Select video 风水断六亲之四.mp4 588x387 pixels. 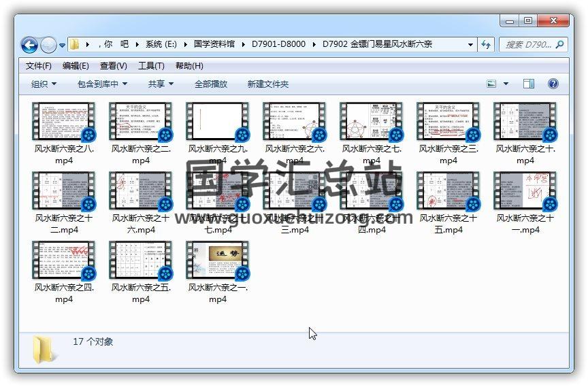pyautogui.click(x=64, y=271)
